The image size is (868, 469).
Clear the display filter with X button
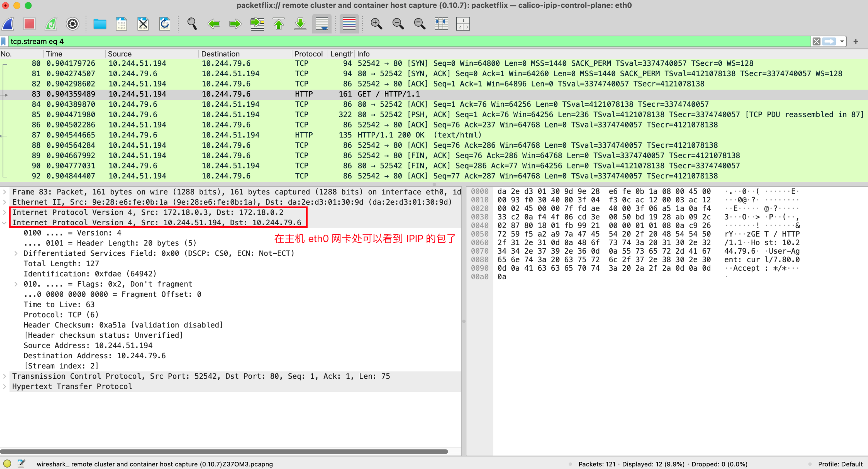point(816,42)
